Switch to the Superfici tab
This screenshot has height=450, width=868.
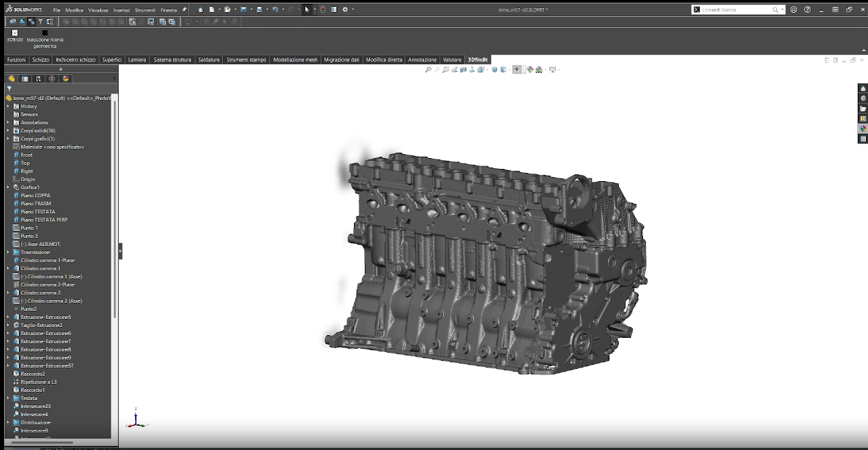pyautogui.click(x=112, y=59)
